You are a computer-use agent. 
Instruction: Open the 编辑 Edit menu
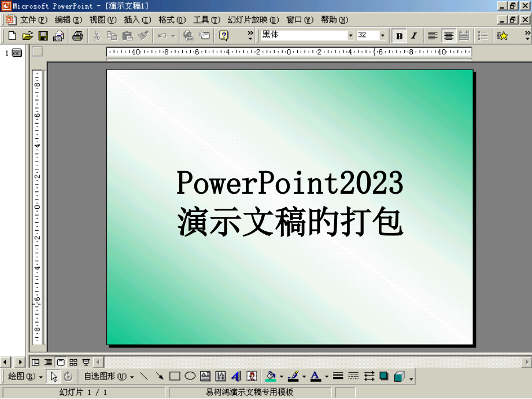[x=68, y=20]
